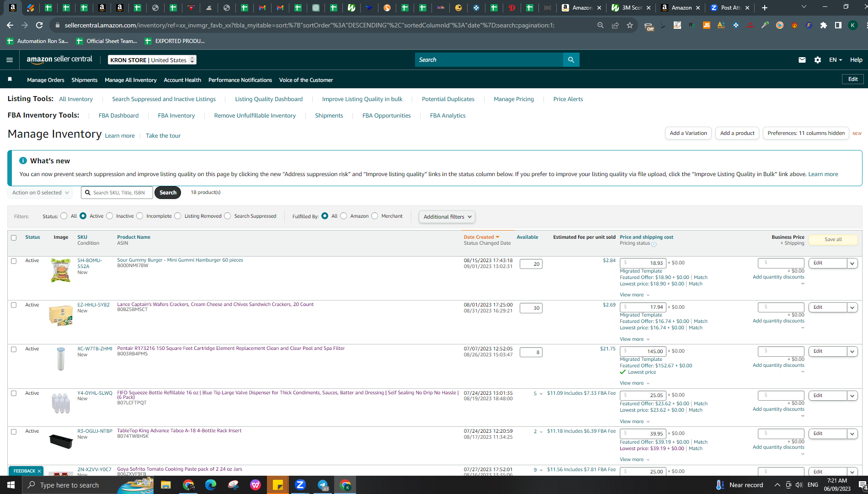Click the Add a product button
This screenshot has height=494, width=868.
pyautogui.click(x=737, y=133)
